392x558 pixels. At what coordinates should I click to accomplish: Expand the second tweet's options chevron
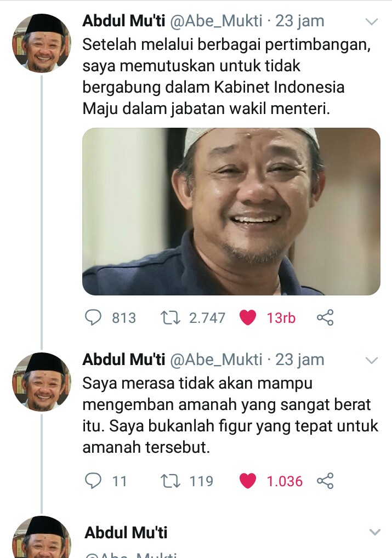372,361
